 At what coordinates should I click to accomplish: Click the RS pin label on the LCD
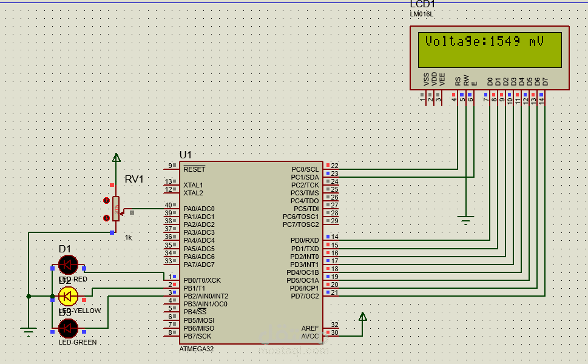458,81
